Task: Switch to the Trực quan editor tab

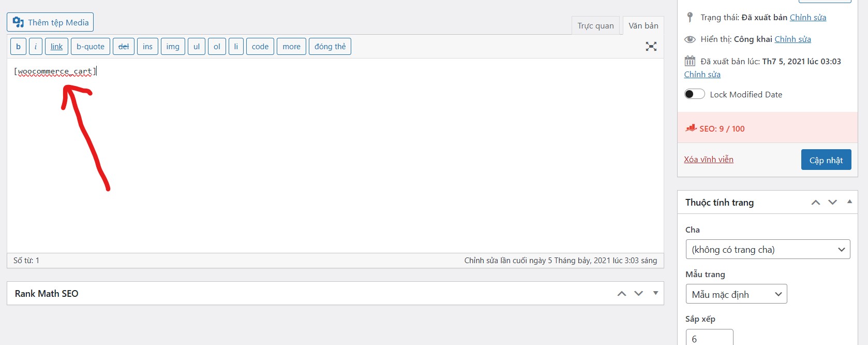Action: click(595, 26)
